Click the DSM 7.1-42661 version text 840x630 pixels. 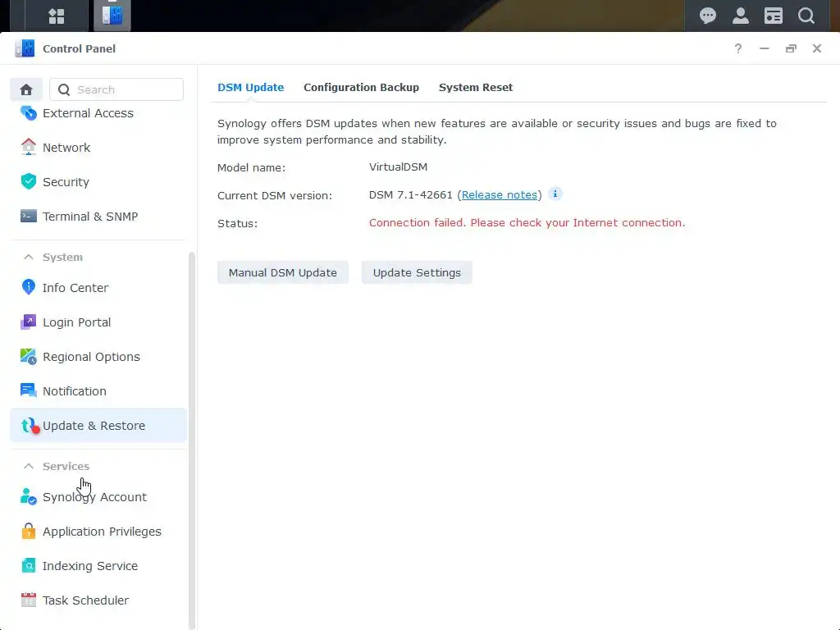coord(410,195)
